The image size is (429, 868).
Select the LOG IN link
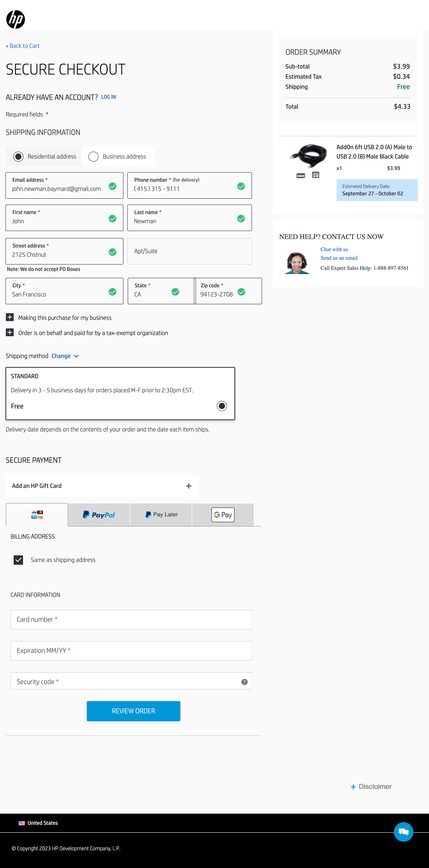(x=108, y=97)
